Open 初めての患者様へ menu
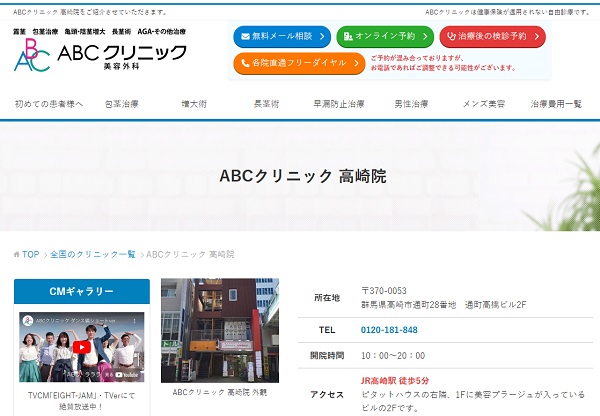 49,104
